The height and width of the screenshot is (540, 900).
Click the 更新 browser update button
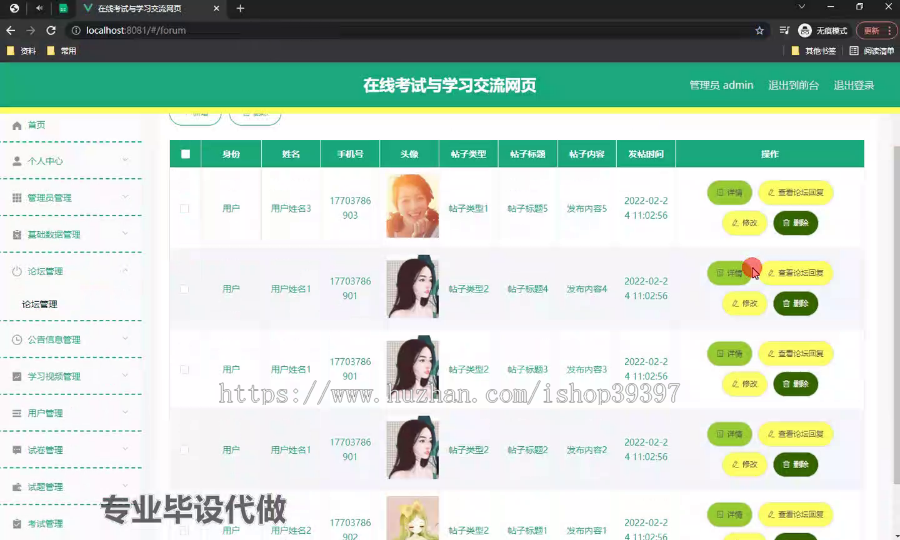[x=876, y=30]
